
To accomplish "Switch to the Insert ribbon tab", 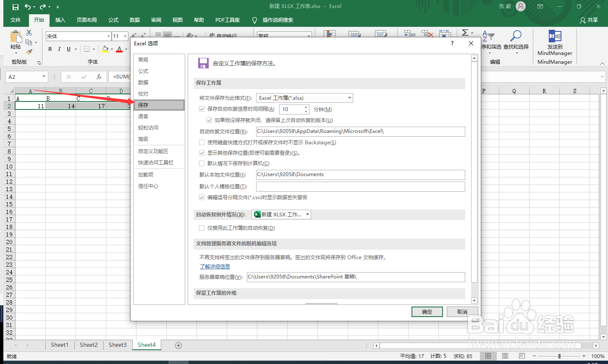I will (60, 20).
